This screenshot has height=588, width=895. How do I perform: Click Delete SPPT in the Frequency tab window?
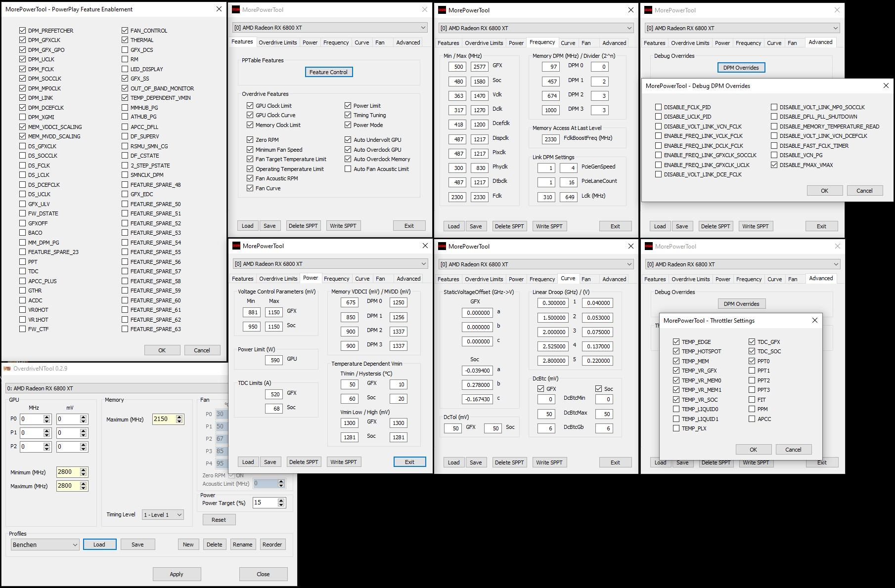click(509, 226)
